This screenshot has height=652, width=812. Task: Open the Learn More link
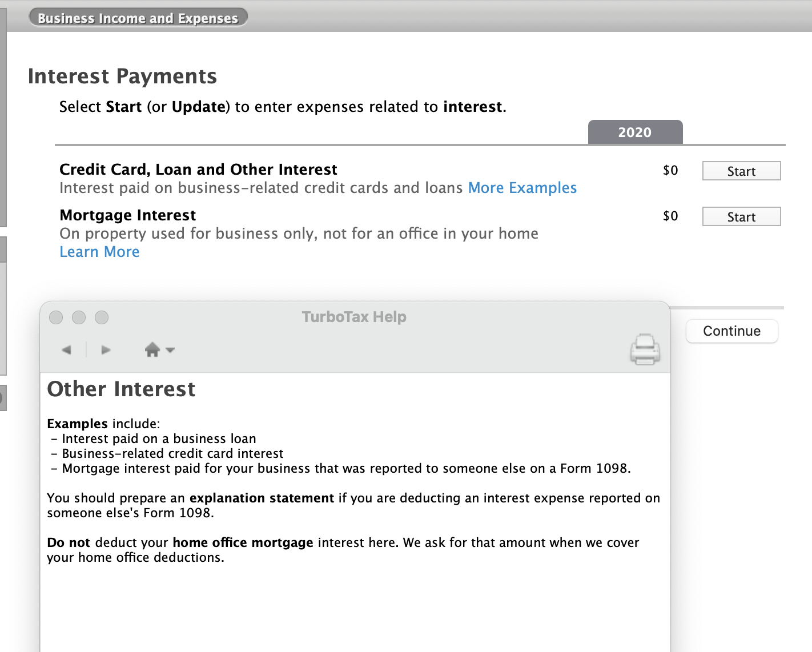(x=99, y=252)
